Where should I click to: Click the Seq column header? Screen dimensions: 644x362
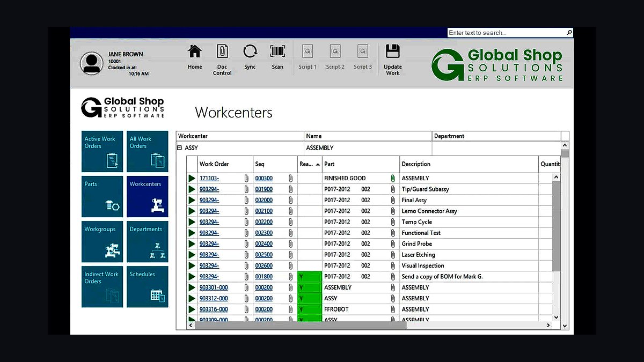[275, 164]
